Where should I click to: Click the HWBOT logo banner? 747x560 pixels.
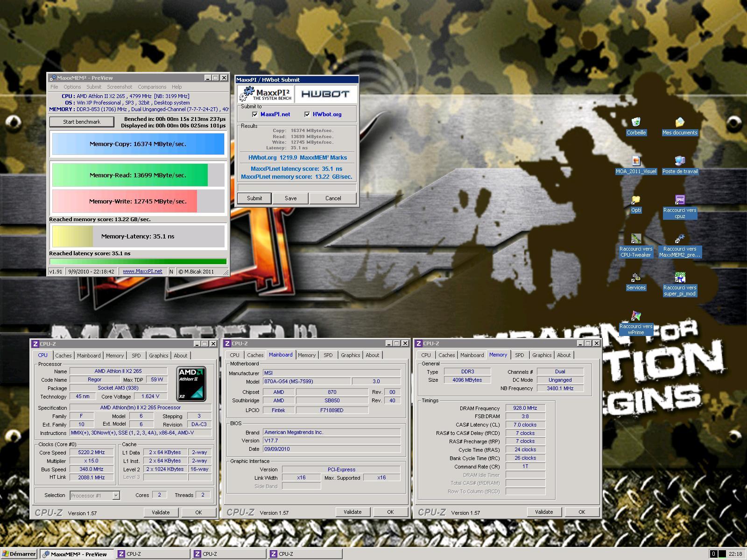point(325,94)
